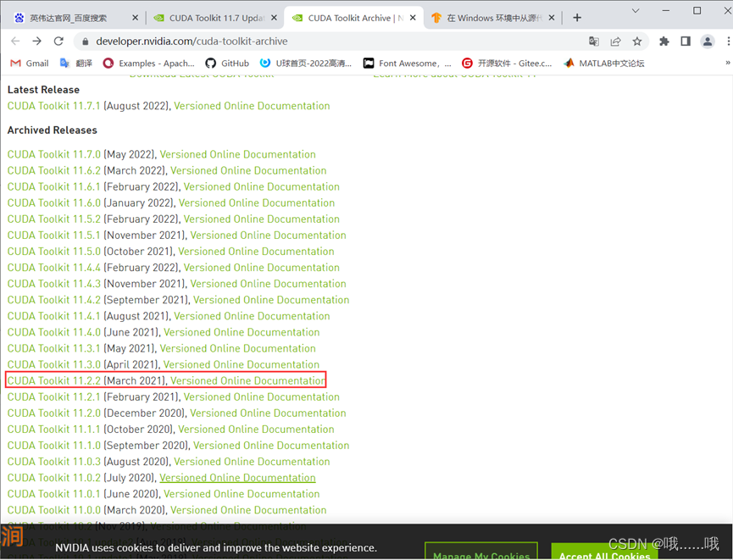The image size is (733, 560).
Task: Go back to previous page
Action: [x=15, y=42]
